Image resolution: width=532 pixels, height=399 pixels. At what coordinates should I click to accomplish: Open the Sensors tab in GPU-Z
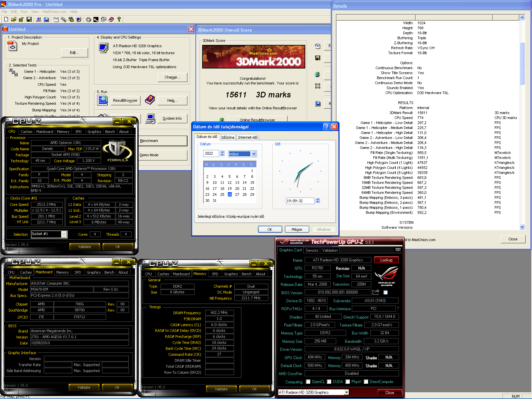click(312, 250)
